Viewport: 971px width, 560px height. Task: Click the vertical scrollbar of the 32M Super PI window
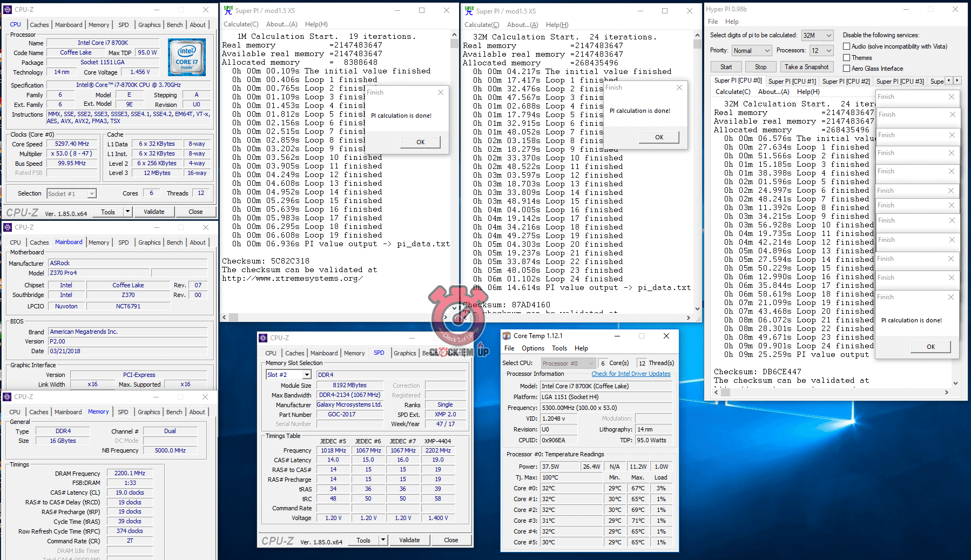[697, 172]
